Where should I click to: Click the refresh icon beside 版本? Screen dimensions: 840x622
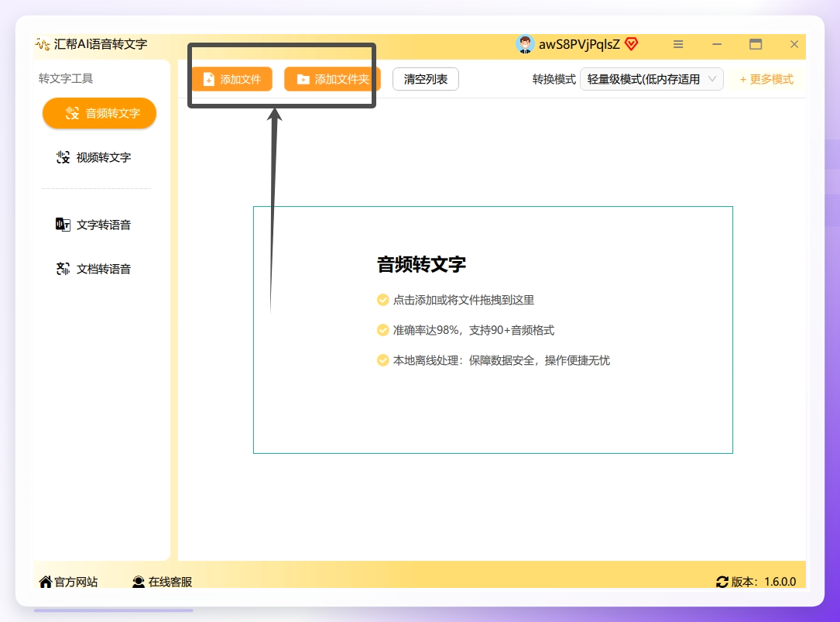722,582
